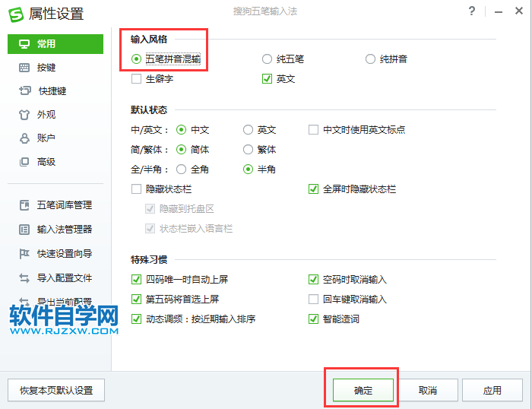Select 半角 radio button
This screenshot has height=409, width=532.
(x=248, y=170)
